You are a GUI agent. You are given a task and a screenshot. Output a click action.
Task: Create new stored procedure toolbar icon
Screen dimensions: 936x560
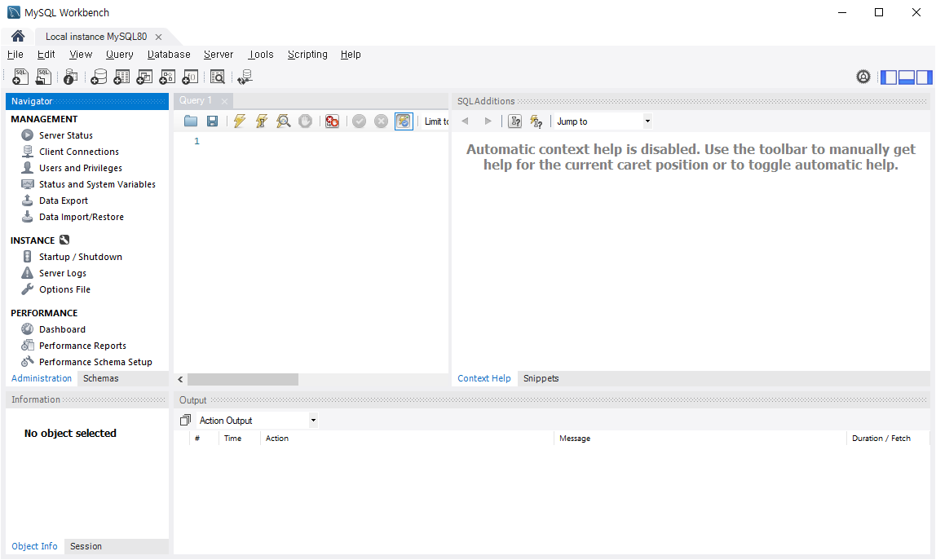[167, 77]
